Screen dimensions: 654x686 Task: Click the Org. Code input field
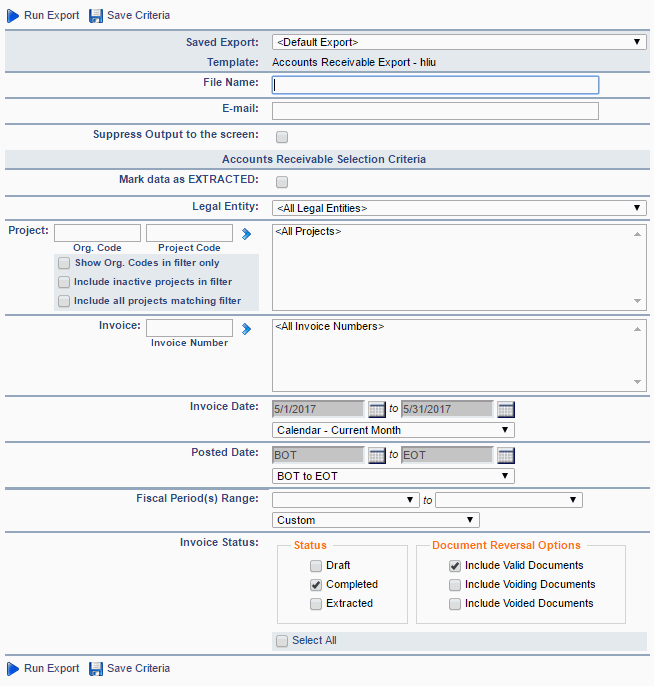97,233
